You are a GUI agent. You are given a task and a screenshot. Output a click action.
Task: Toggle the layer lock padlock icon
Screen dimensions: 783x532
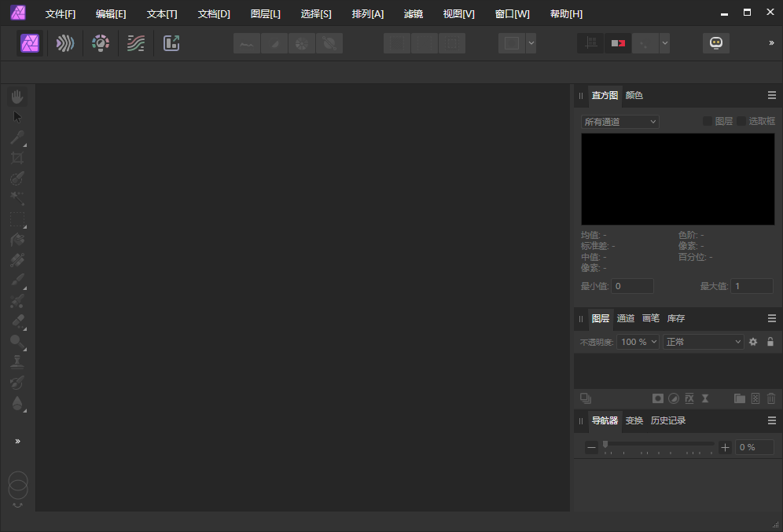pyautogui.click(x=769, y=341)
